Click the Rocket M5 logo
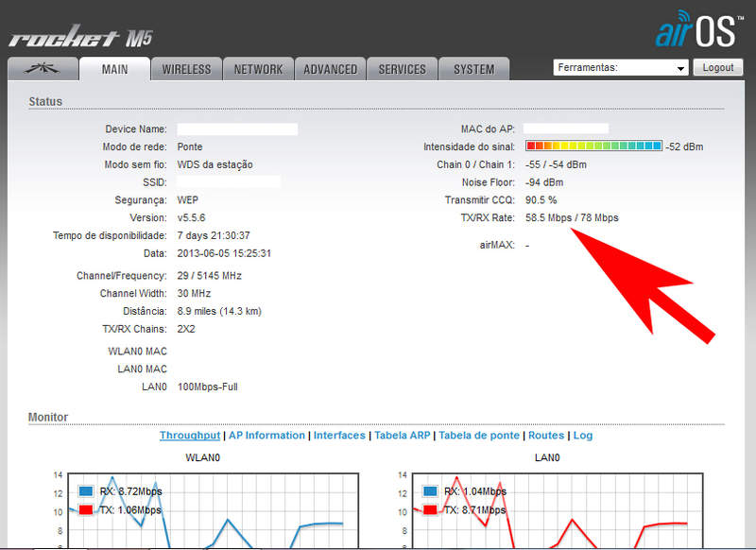This screenshot has height=550, width=756. [x=81, y=37]
